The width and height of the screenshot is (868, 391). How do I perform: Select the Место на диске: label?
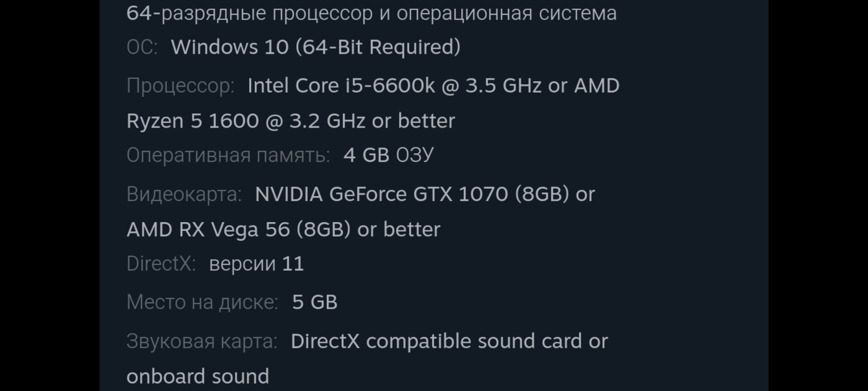pyautogui.click(x=202, y=302)
